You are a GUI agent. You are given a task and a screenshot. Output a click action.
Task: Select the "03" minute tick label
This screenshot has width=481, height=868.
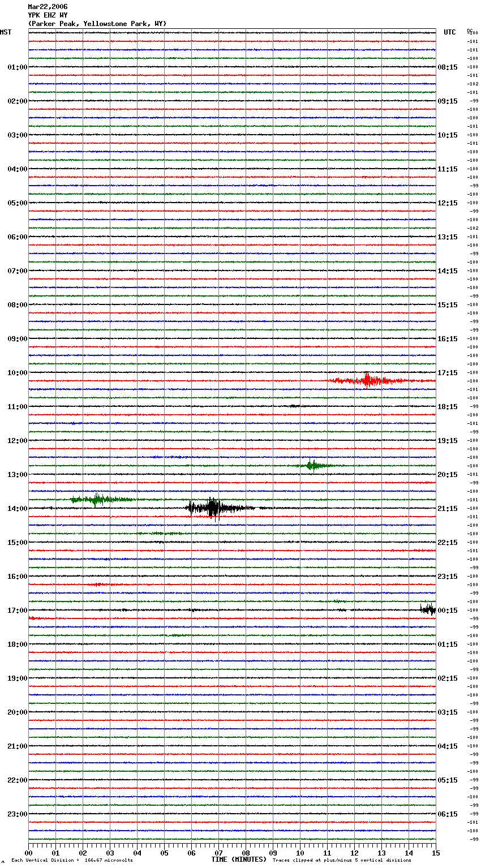pyautogui.click(x=110, y=853)
